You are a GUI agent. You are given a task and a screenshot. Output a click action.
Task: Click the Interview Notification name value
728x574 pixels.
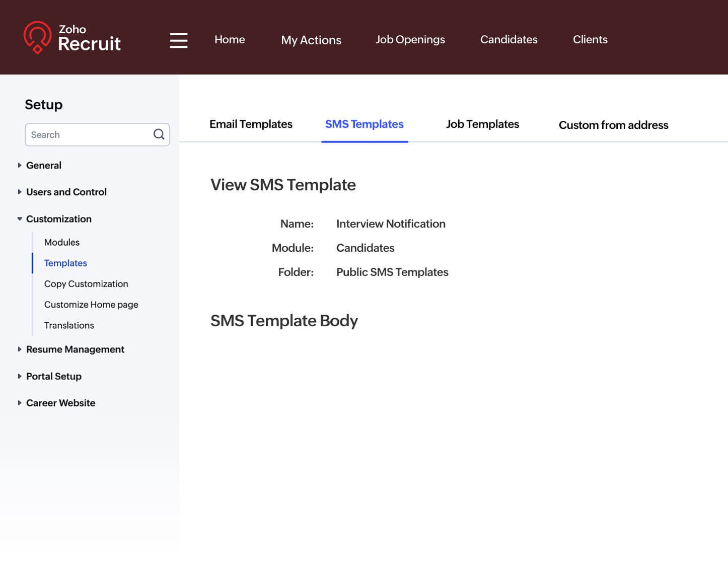click(x=391, y=224)
